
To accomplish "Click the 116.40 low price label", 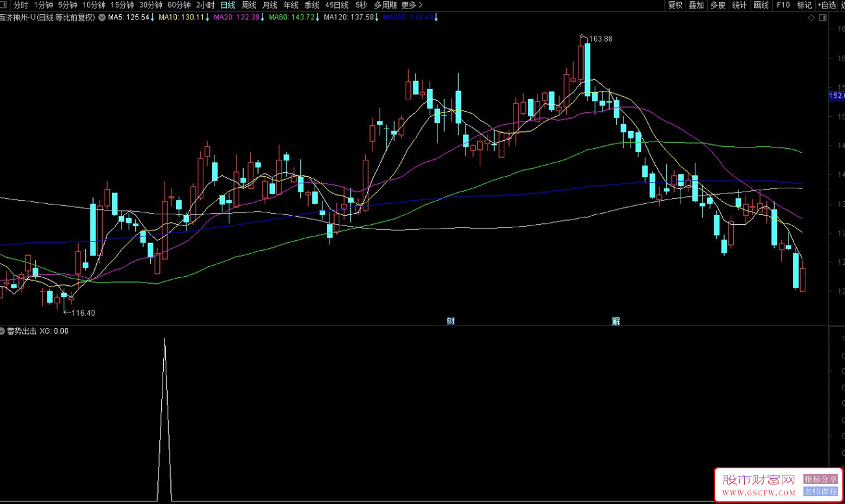I will point(83,313).
